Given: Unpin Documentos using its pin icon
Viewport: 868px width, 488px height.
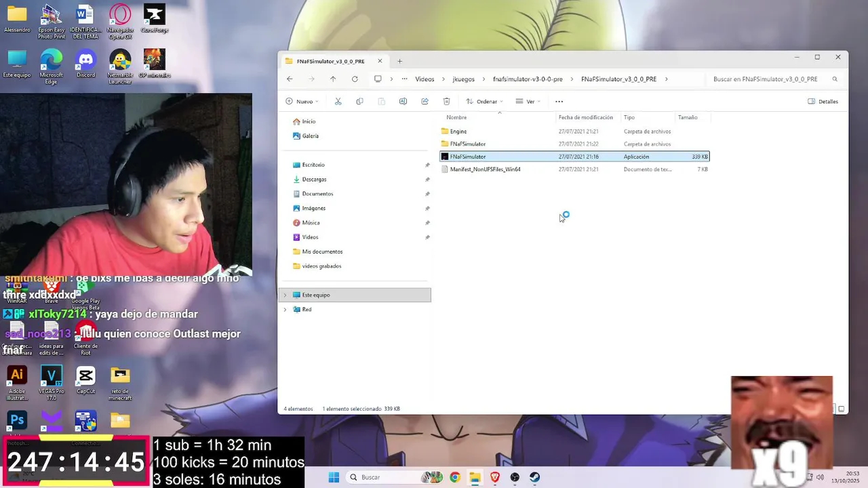Looking at the screenshot, I should click(427, 194).
